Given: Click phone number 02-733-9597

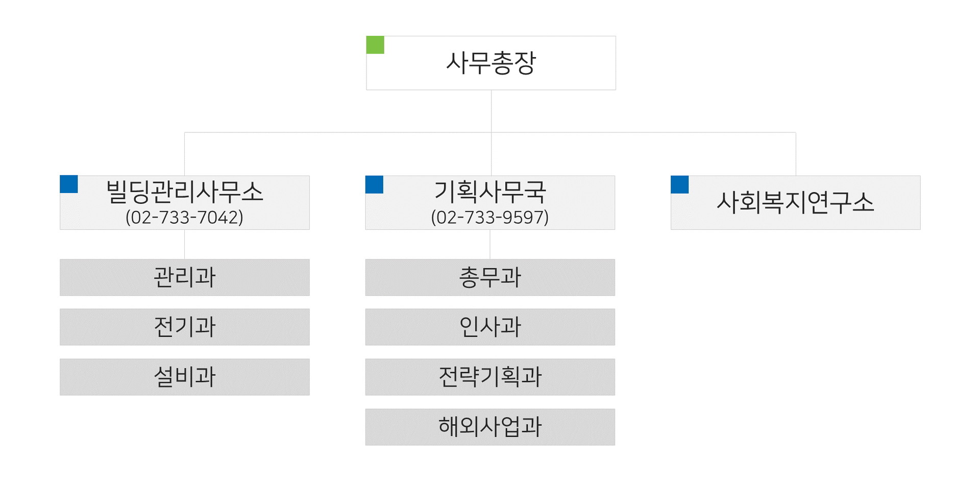Looking at the screenshot, I should (490, 218).
